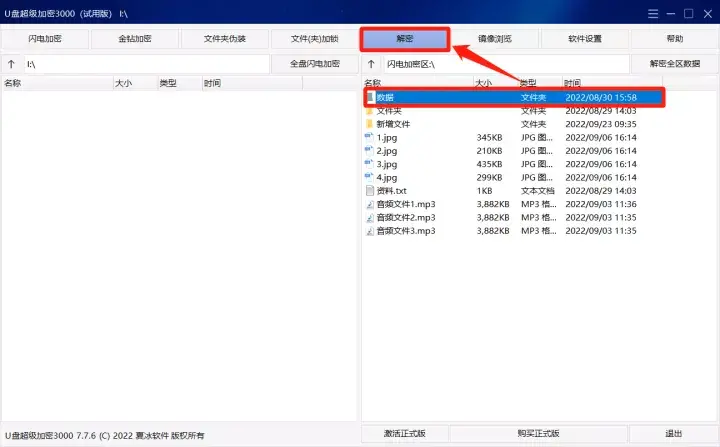Viewport: 720px width, 447px height.
Task: Select the 文件夹 folder icon
Action: [370, 111]
